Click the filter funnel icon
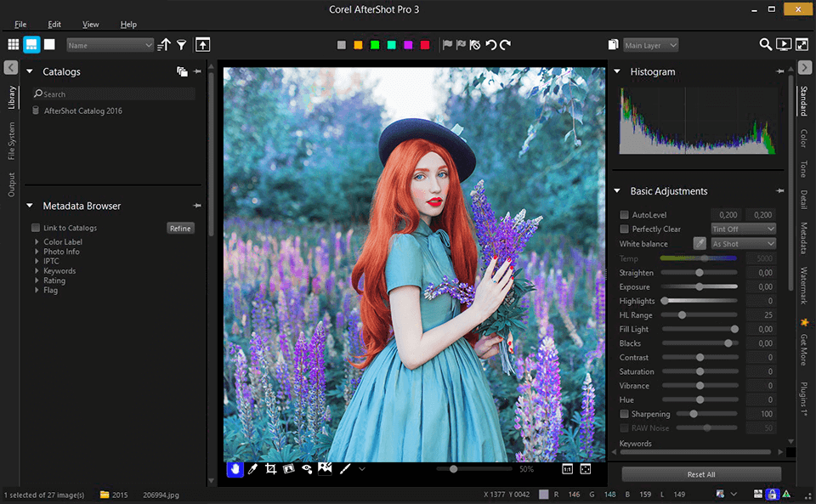816x504 pixels. coord(181,44)
